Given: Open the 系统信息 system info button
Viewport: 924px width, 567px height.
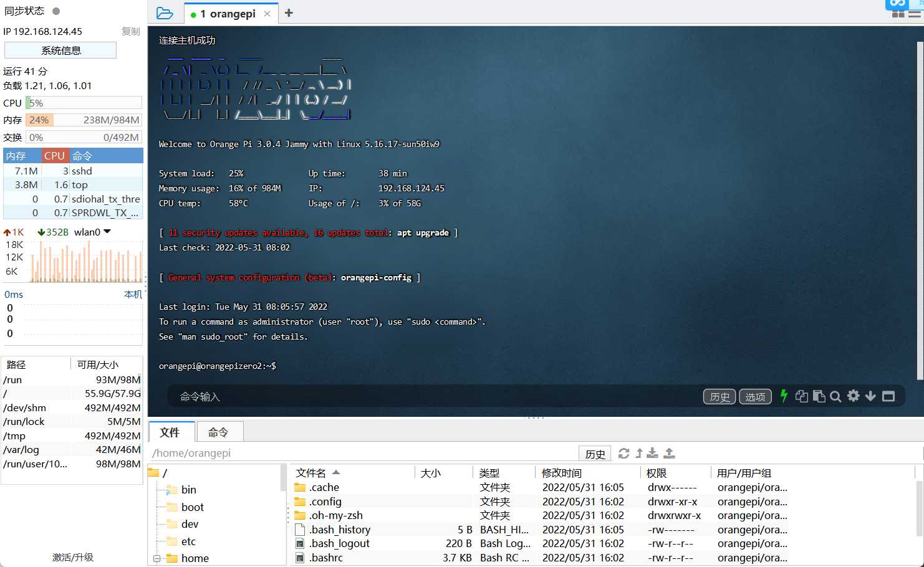Looking at the screenshot, I should click(x=60, y=50).
